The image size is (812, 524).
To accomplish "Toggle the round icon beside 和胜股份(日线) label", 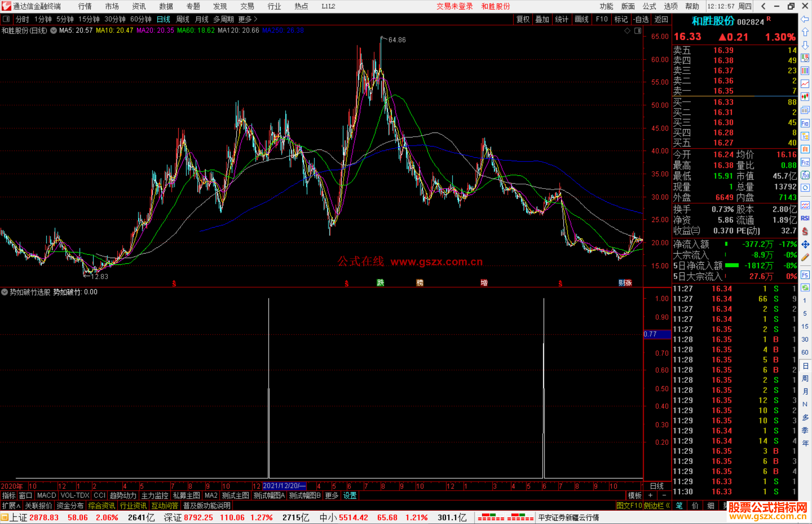I will point(54,30).
